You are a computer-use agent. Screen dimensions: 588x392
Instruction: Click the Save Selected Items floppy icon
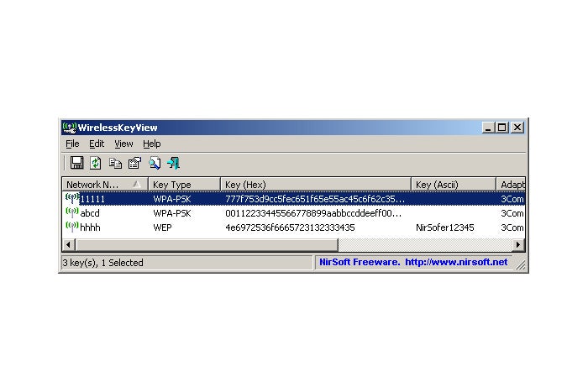tap(77, 163)
